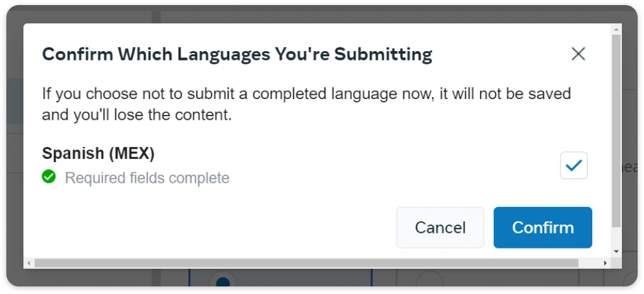Image resolution: width=644 pixels, height=294 pixels.
Task: Click the scroll down arrow
Action: coord(617,252)
